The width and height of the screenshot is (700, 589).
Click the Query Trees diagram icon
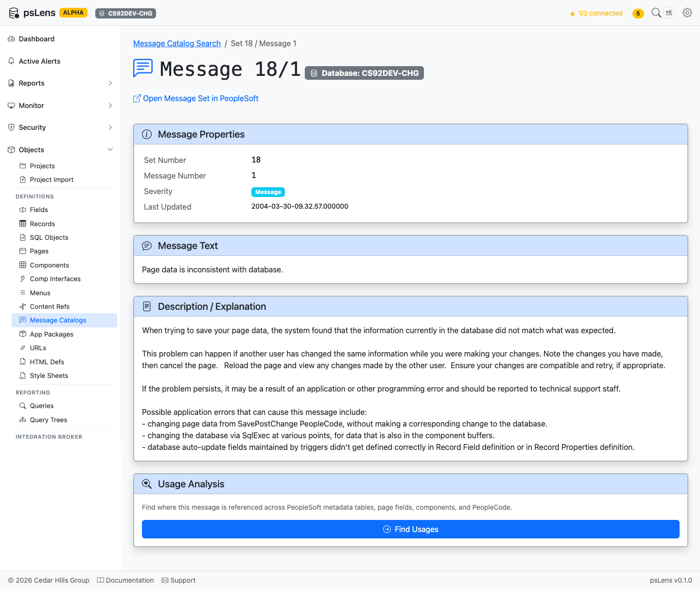pos(23,420)
